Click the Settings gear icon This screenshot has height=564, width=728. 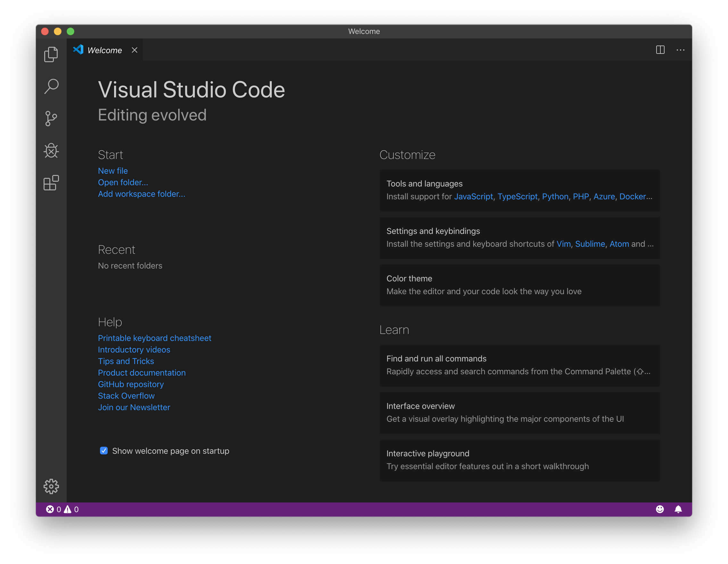[51, 486]
